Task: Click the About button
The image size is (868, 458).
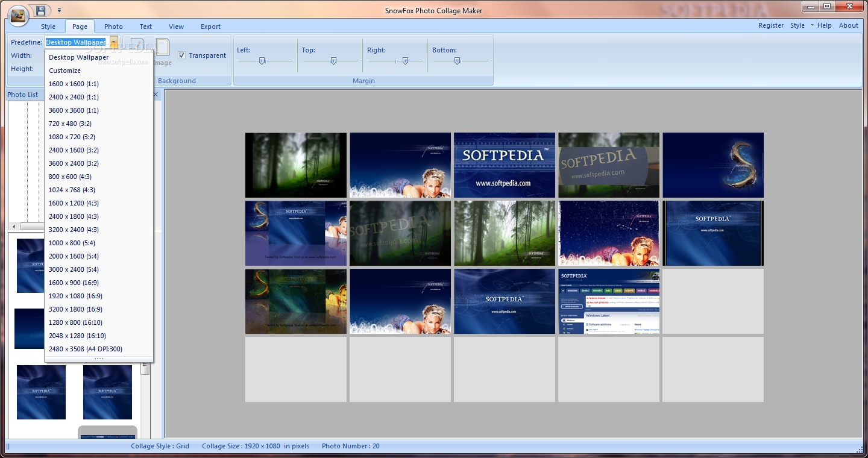Action: click(849, 25)
